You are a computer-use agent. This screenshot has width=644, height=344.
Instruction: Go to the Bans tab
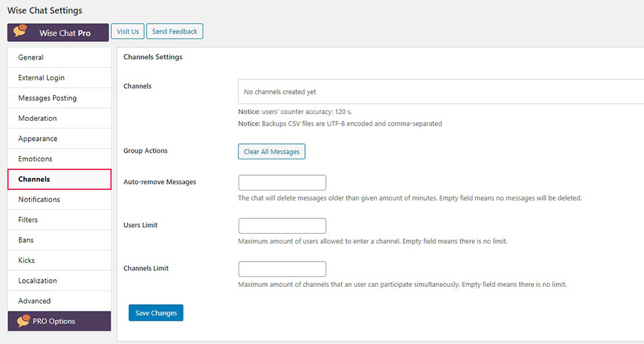(x=59, y=240)
